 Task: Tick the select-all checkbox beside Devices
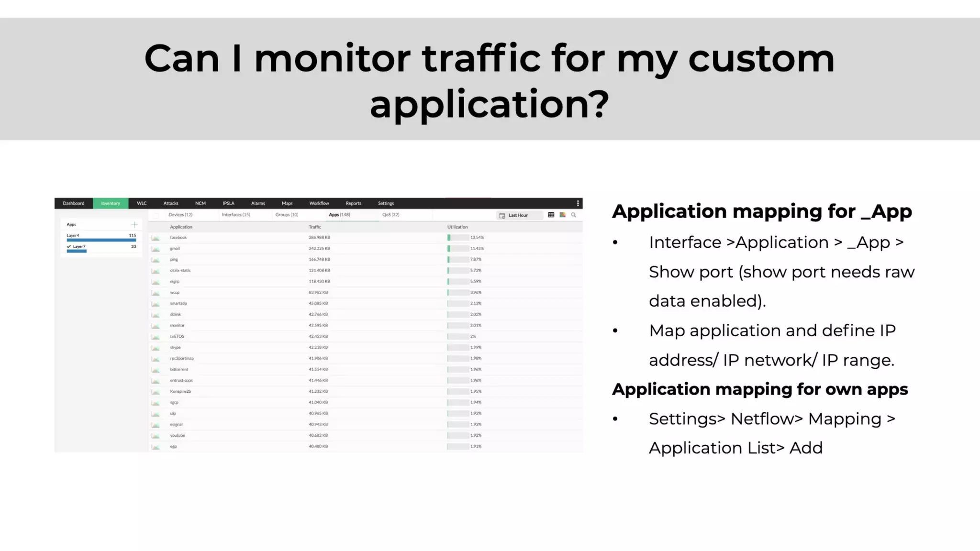[156, 215]
